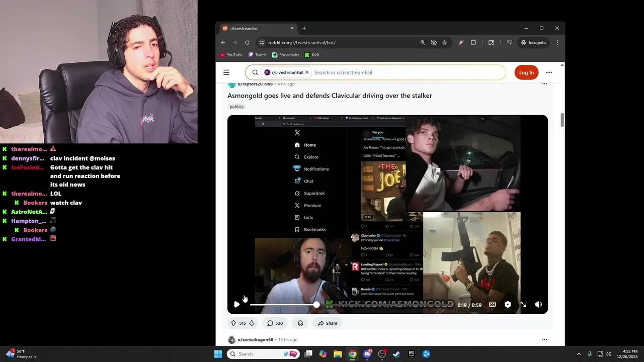Downvote the Asmongold post
The width and height of the screenshot is (644, 362).
click(252, 323)
